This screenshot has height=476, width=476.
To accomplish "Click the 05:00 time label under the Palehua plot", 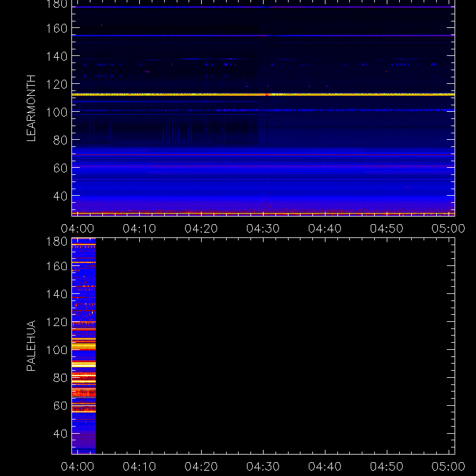I will point(449,466).
